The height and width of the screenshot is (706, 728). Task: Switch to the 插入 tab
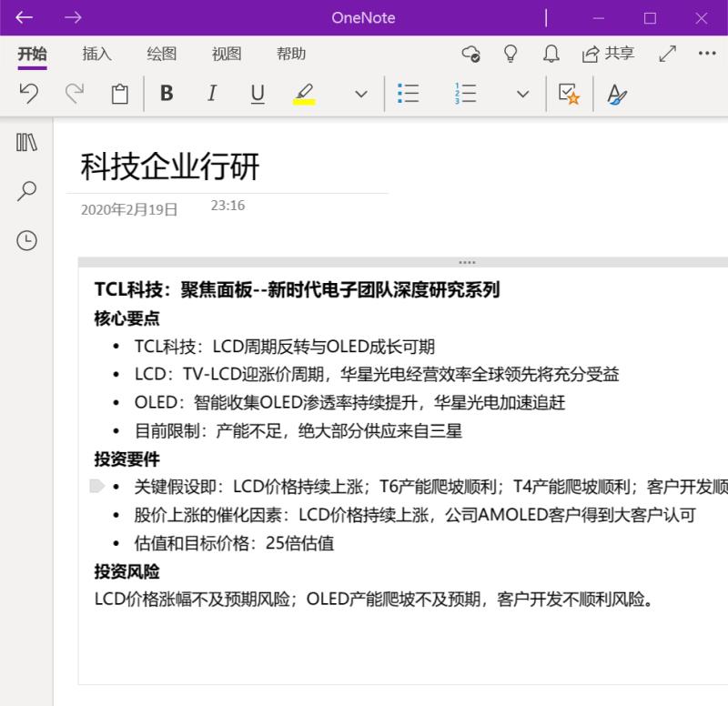coord(96,54)
